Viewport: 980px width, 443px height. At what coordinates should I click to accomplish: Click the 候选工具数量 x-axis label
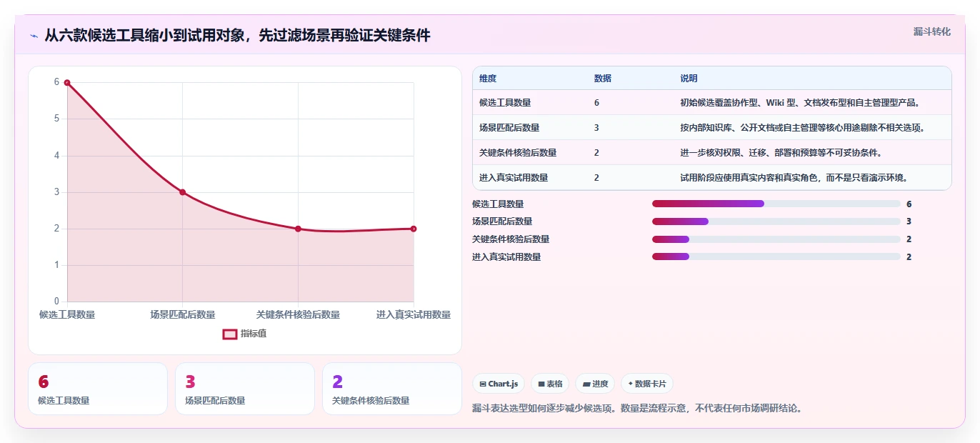[67, 314]
